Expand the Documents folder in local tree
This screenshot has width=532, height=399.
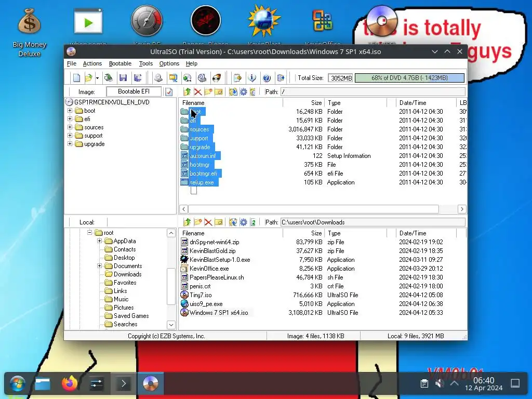tap(99, 265)
